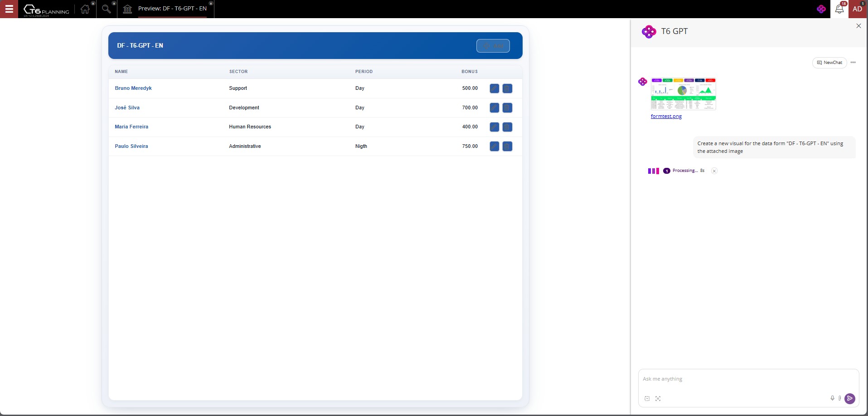Click the Support sector cell

238,88
